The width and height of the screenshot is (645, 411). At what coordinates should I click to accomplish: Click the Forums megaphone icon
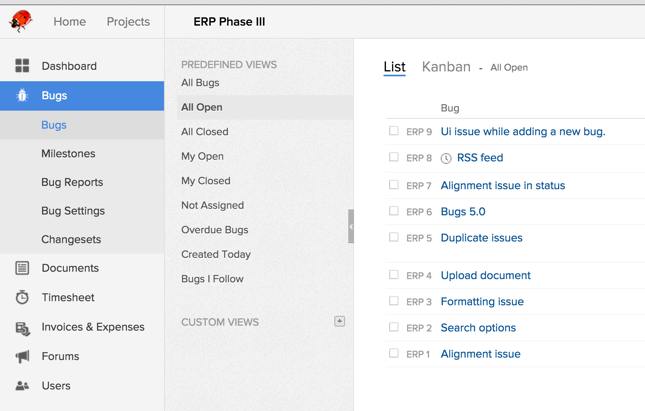[22, 356]
